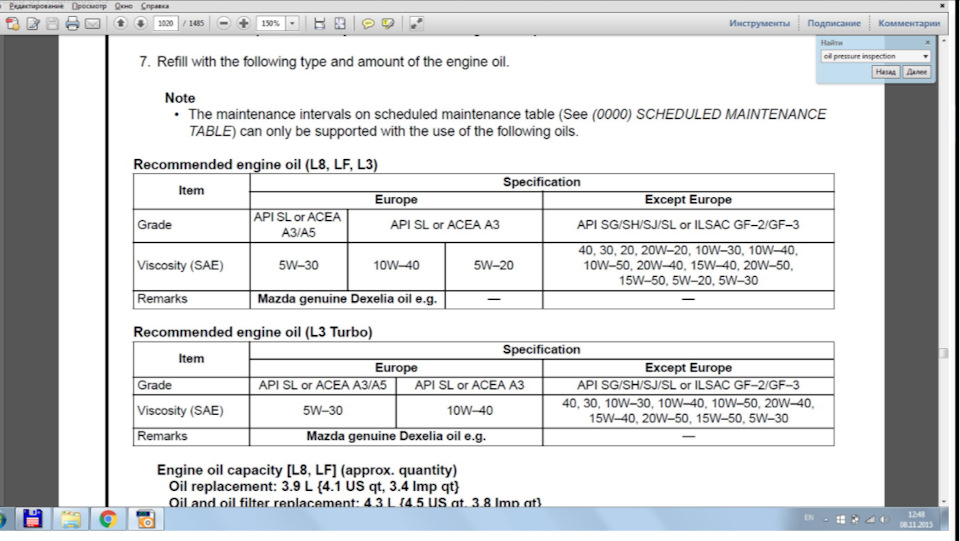Viewport: 960px width, 541px height.
Task: Open Google Chrome from the taskbar
Action: click(108, 519)
